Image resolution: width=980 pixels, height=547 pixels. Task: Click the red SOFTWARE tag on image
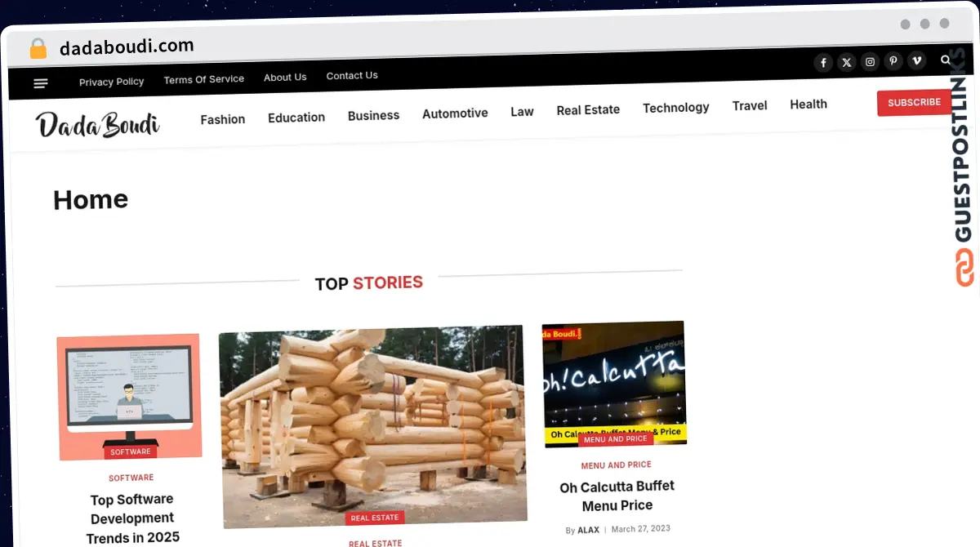tap(131, 451)
